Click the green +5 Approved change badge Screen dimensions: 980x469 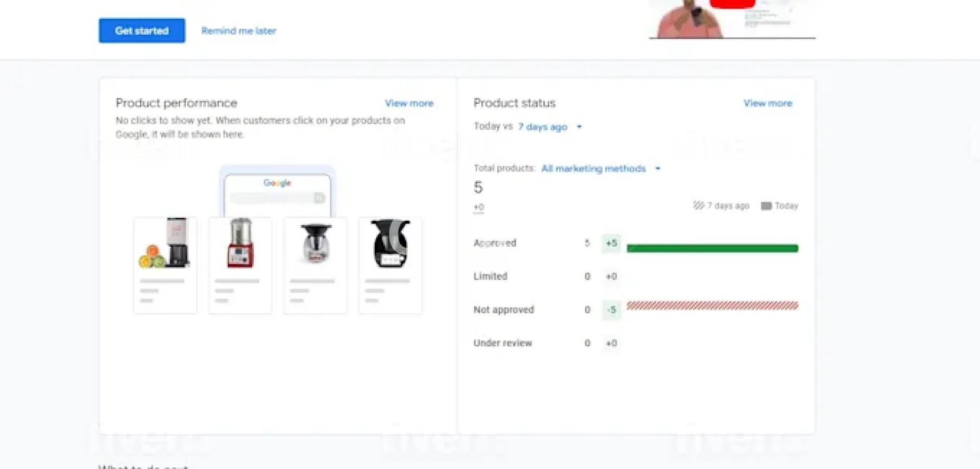(611, 243)
